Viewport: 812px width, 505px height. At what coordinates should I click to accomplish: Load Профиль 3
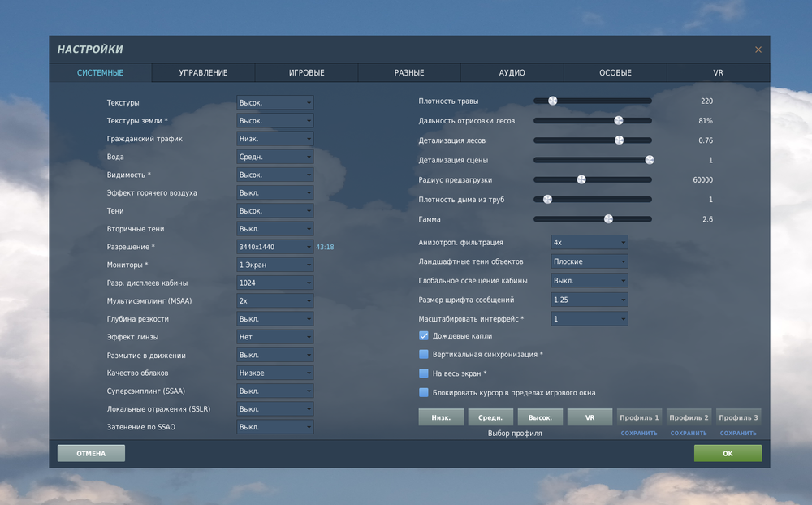[738, 417]
